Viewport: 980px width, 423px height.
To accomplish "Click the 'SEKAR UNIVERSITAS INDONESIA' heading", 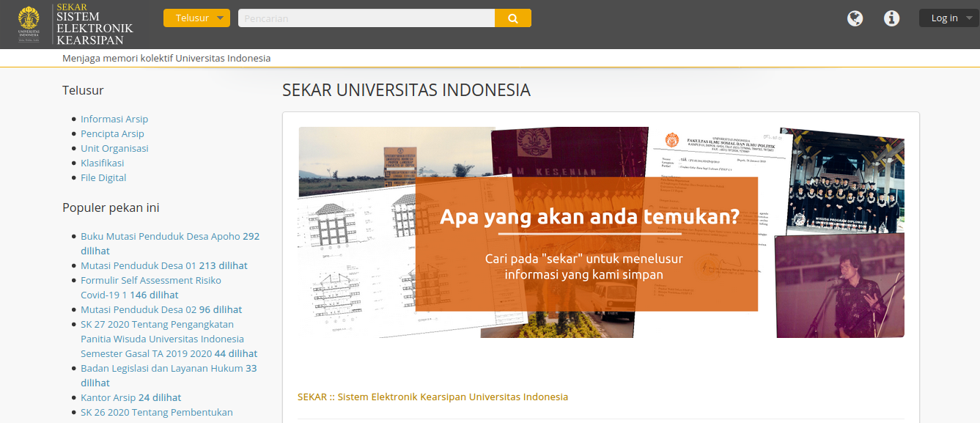I will tap(406, 90).
